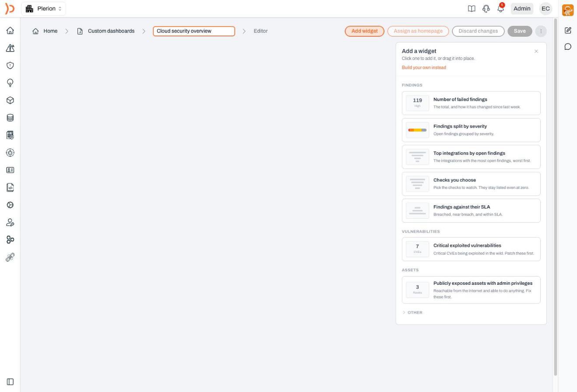Click Assign as homepage button
This screenshot has width=577, height=392.
tap(418, 31)
